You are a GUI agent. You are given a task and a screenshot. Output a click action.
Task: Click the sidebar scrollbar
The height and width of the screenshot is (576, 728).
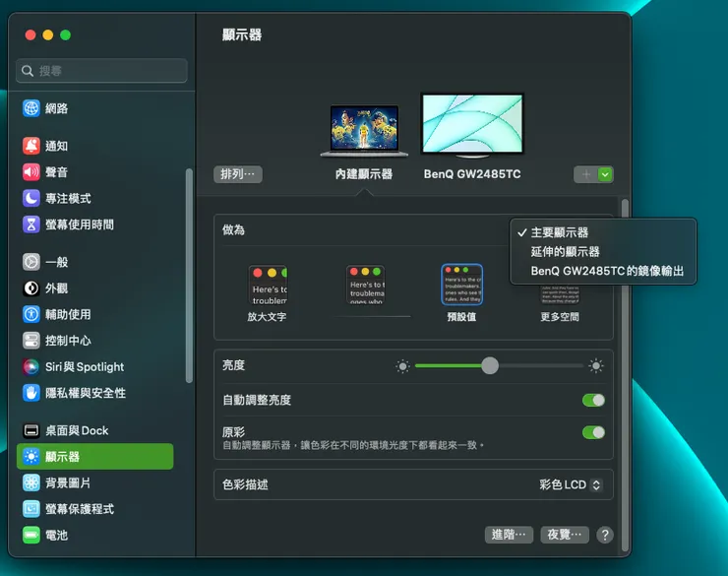pyautogui.click(x=189, y=276)
